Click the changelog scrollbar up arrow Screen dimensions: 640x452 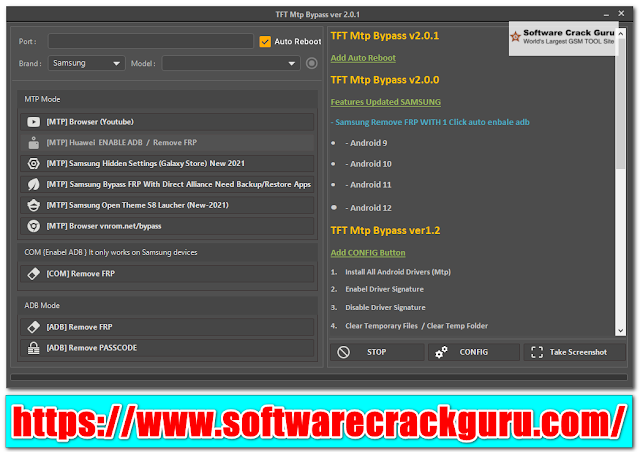point(620,33)
